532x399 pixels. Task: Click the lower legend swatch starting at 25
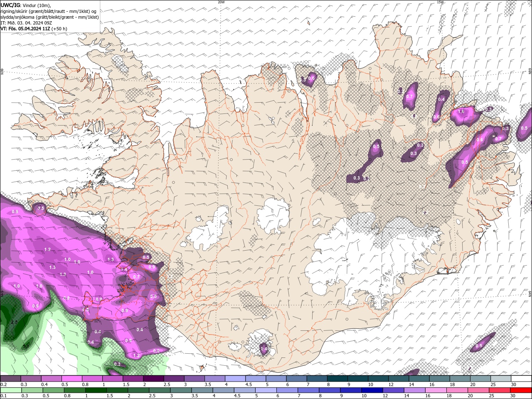pyautogui.click(x=499, y=390)
